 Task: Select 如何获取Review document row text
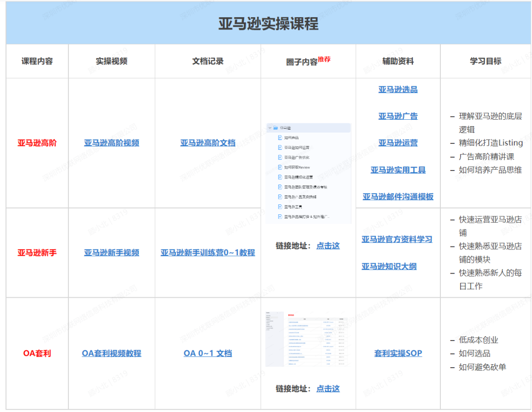(297, 167)
